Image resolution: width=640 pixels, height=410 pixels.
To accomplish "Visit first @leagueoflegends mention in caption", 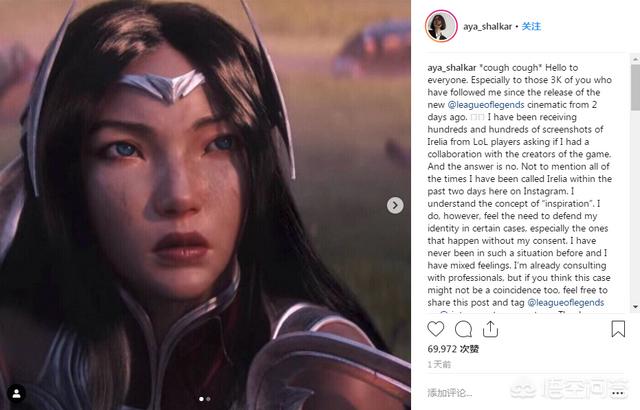I will click(486, 105).
